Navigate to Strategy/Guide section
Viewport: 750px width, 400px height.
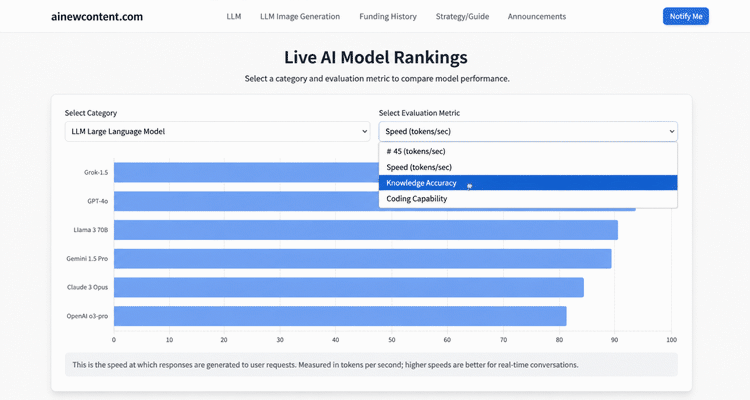(x=462, y=16)
